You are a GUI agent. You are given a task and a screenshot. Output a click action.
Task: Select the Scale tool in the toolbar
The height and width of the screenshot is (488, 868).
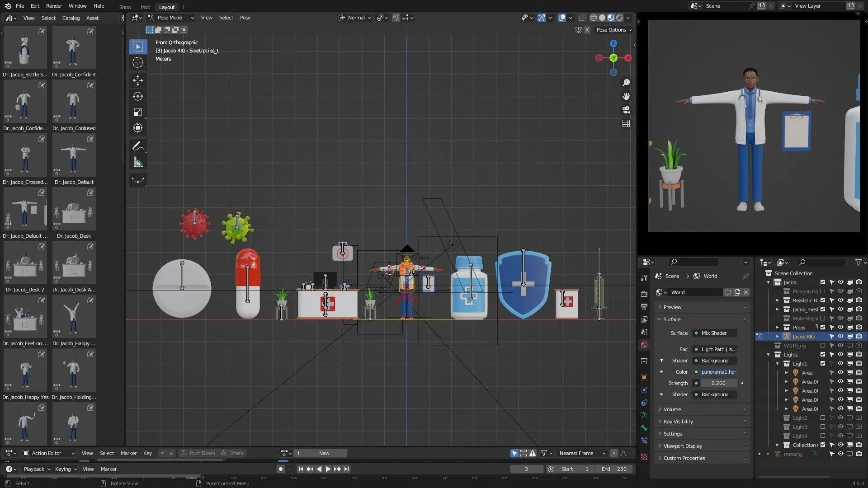(138, 112)
